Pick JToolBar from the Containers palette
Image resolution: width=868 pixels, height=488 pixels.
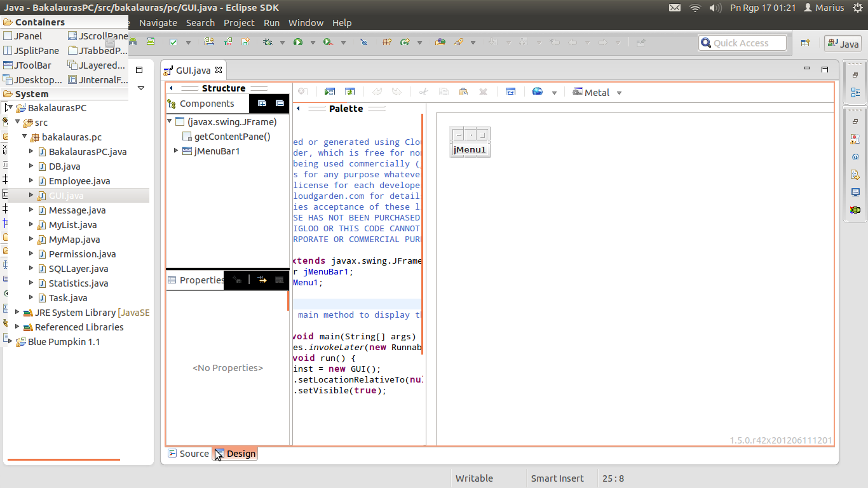tap(27, 65)
